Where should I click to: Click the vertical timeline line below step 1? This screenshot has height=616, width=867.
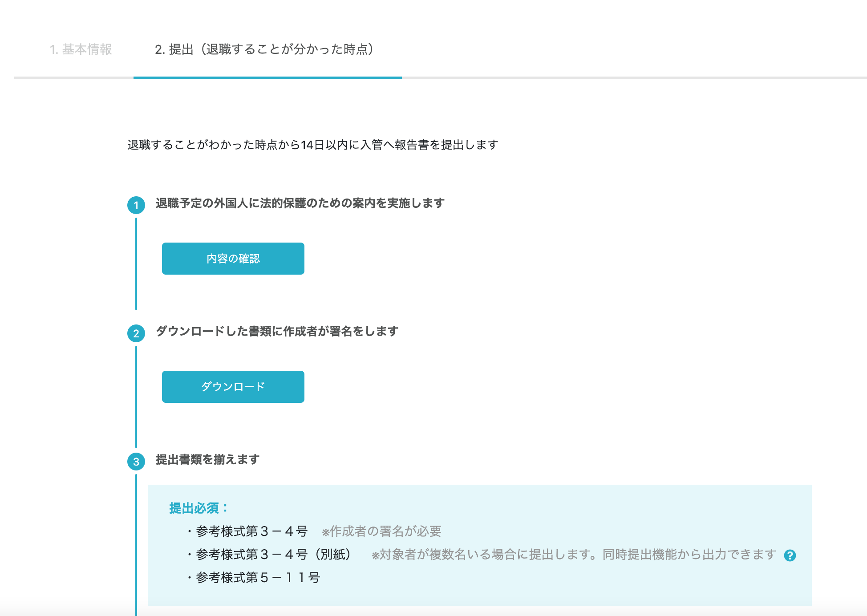coord(136,263)
